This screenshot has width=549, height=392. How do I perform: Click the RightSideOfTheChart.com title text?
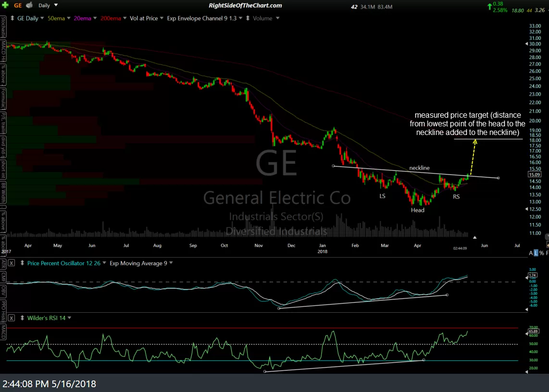coord(245,5)
